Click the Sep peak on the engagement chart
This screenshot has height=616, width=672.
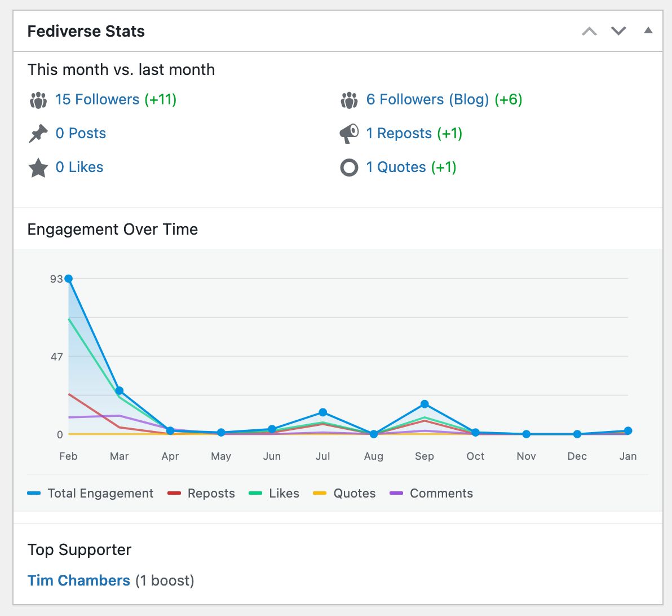tap(425, 404)
